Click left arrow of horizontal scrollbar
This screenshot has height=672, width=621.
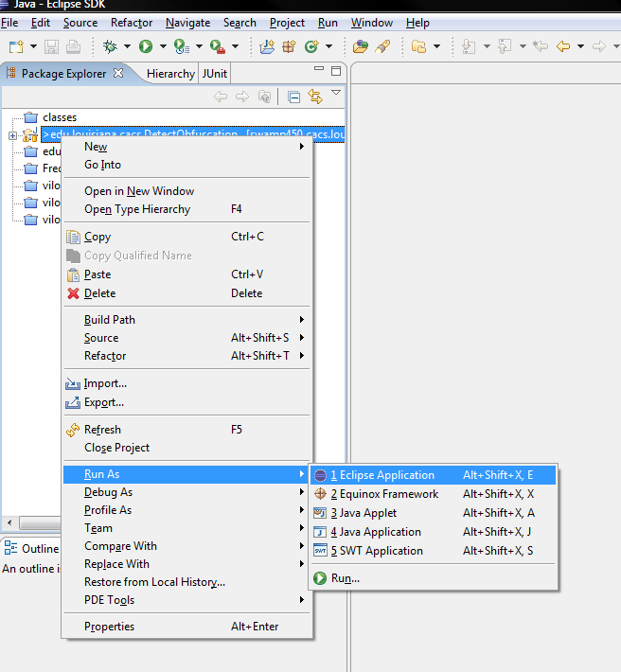coord(9,522)
